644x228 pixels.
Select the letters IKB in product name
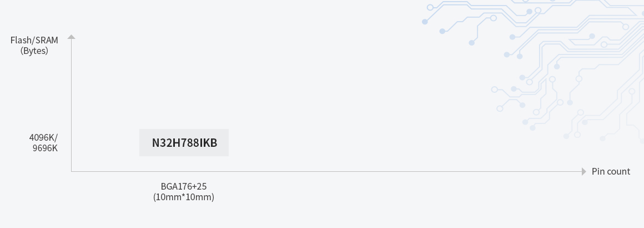click(x=208, y=143)
